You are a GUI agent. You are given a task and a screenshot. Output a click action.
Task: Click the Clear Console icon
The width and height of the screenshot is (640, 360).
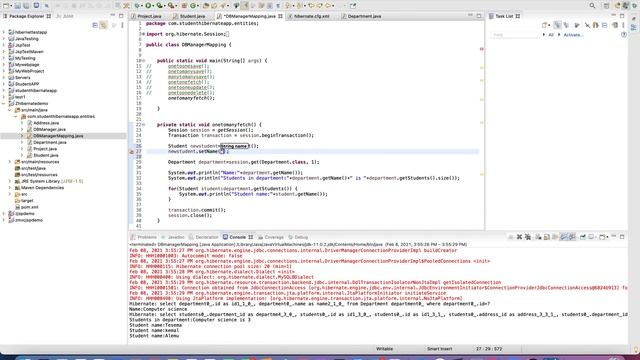(538, 237)
